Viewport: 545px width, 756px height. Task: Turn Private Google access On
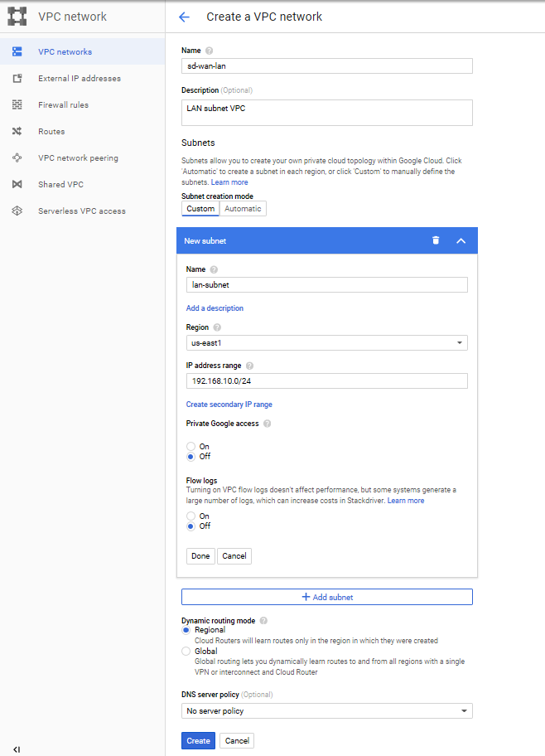pyautogui.click(x=191, y=447)
